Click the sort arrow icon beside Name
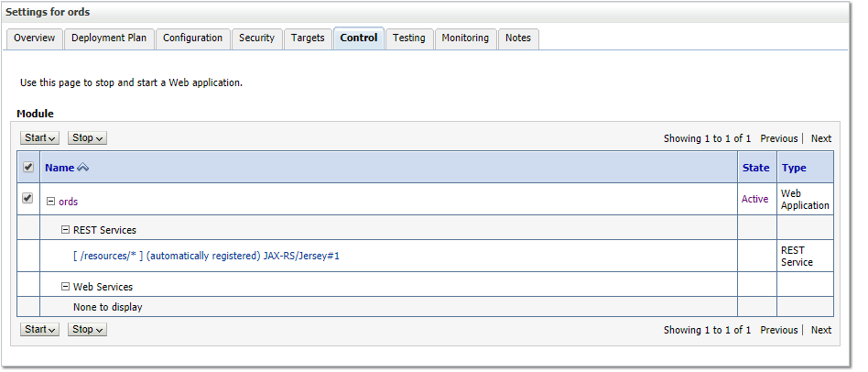868x372 pixels. [82, 169]
